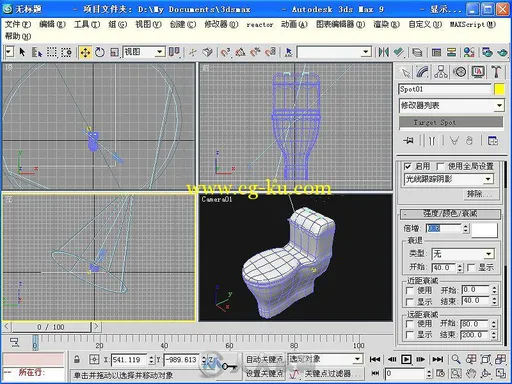
Task: Toggle decay 显示 checkbox
Action: [x=471, y=267]
